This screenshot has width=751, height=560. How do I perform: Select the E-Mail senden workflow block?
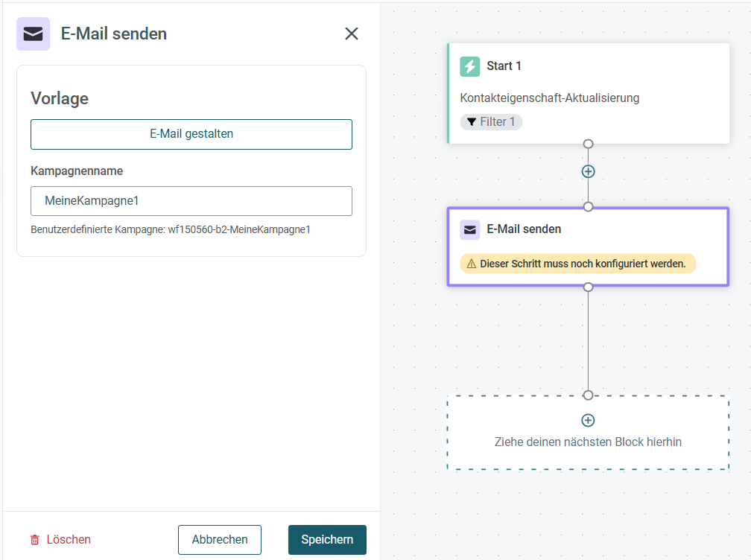pyautogui.click(x=588, y=247)
